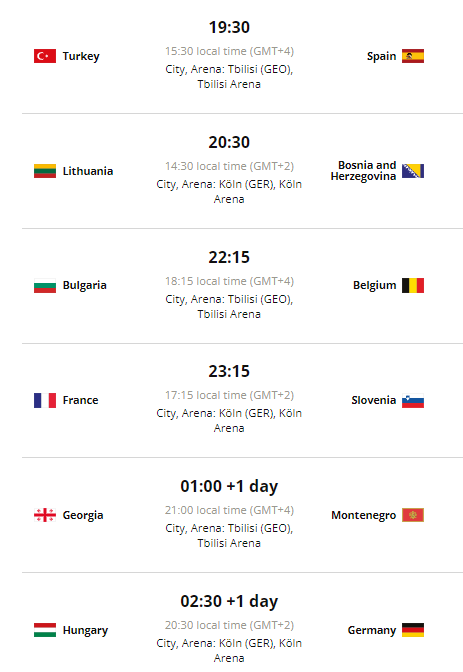Open the Turkey team link
The height and width of the screenshot is (672, 463).
tap(81, 57)
